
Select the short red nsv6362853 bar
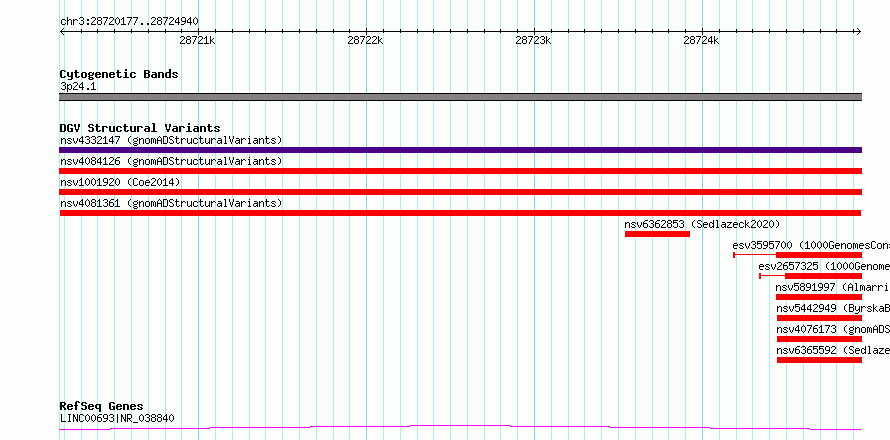coord(657,234)
